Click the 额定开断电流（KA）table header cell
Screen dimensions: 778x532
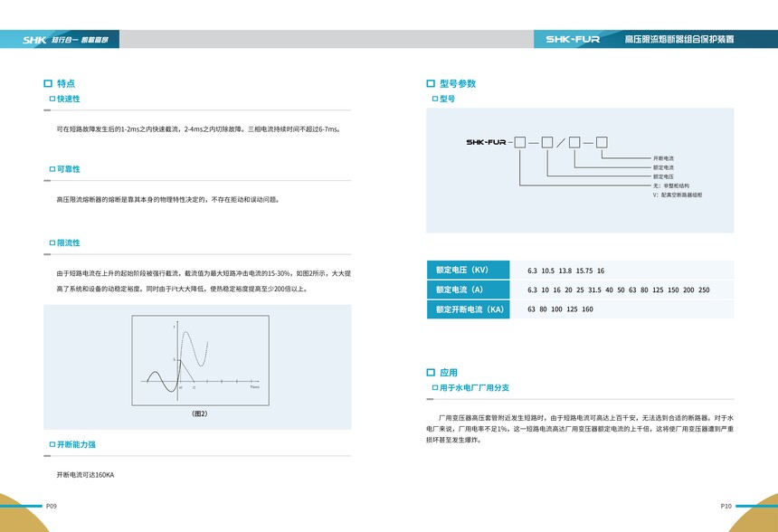468,309
